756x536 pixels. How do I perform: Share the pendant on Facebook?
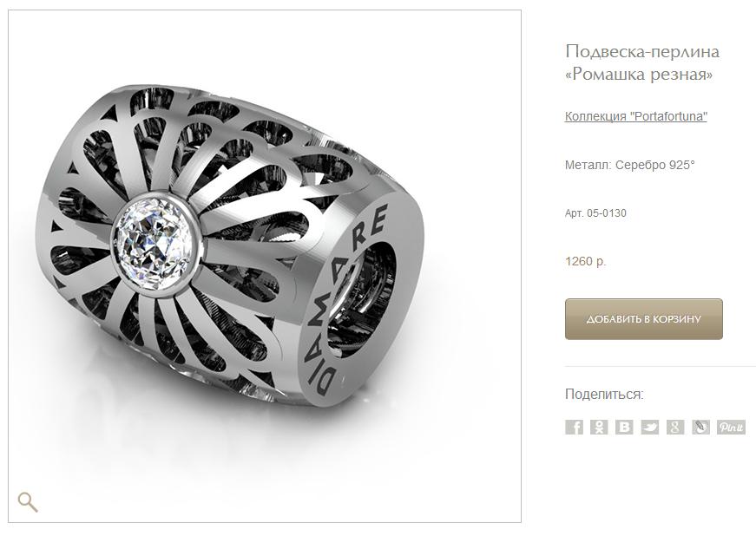pyautogui.click(x=574, y=427)
